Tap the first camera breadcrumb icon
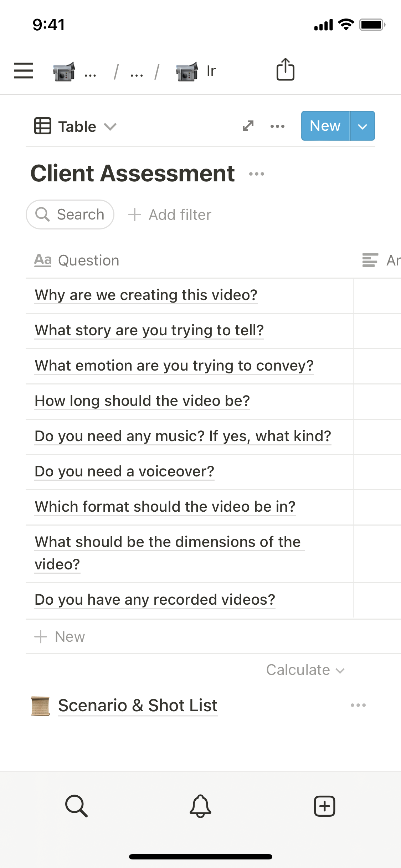 tap(64, 71)
